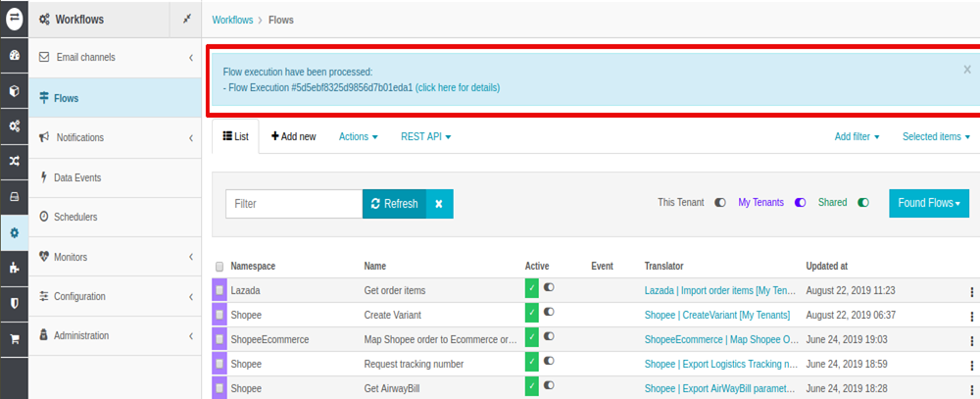Open the cube icon in the left rail
The width and height of the screenshot is (980, 399).
pyautogui.click(x=14, y=90)
